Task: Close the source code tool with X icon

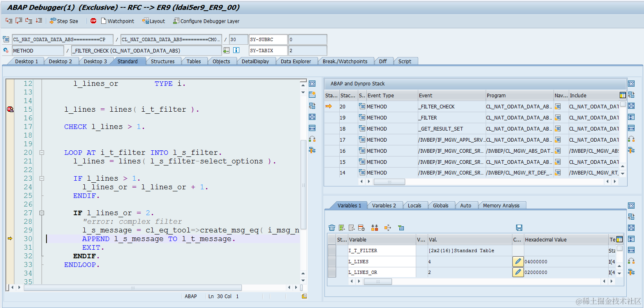Action: point(312,84)
